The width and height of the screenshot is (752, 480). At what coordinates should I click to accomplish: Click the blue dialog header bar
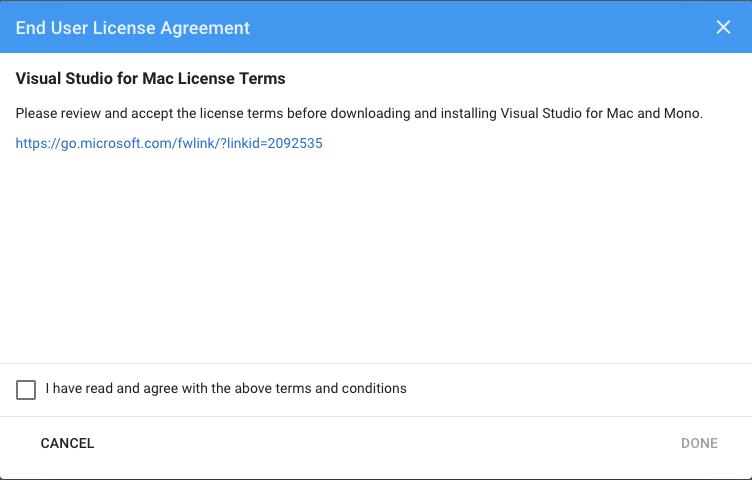pyautogui.click(x=376, y=26)
